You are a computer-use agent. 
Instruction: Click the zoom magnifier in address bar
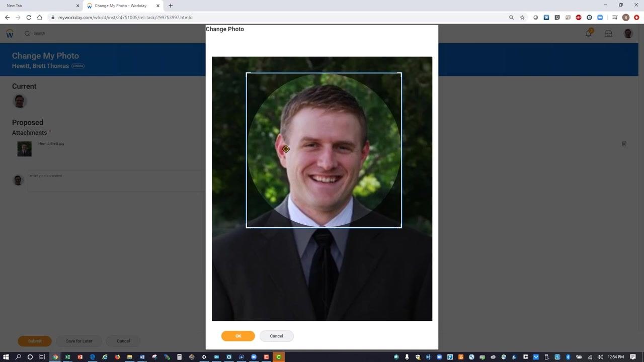coord(511,17)
